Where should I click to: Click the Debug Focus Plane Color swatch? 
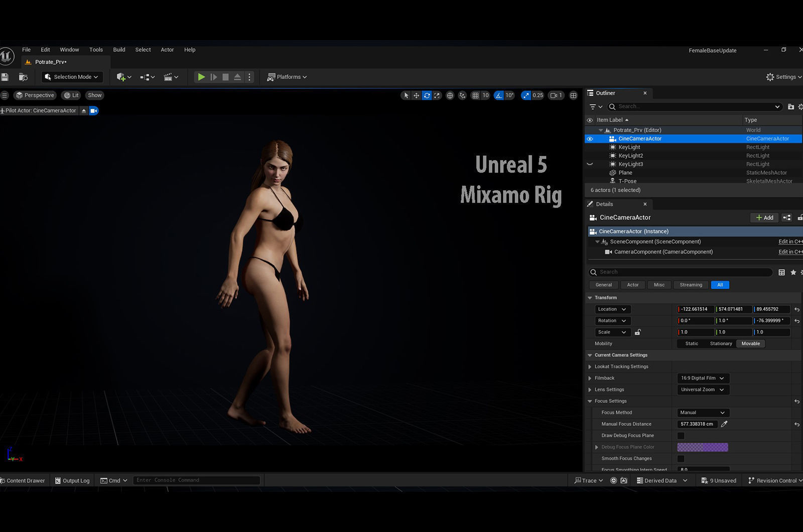703,447
